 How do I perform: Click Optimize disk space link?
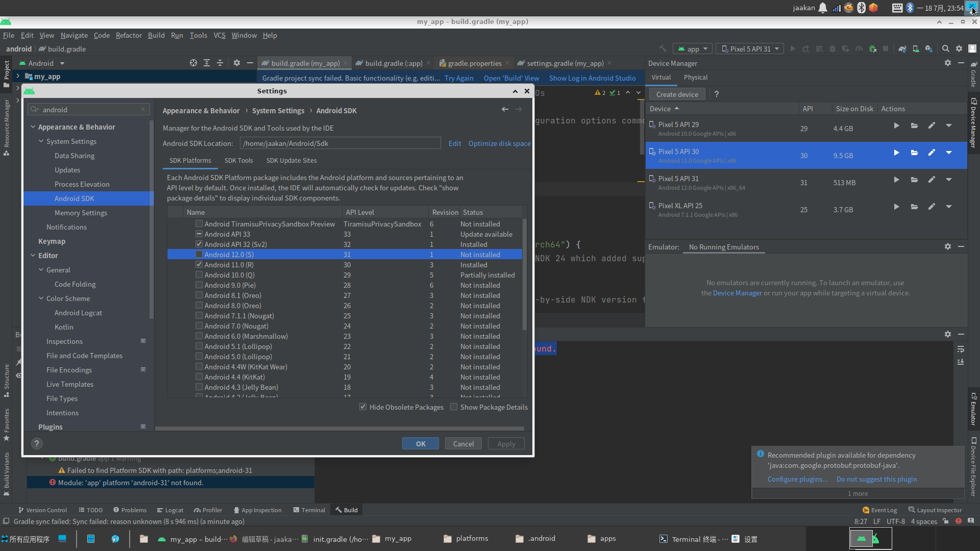point(500,143)
